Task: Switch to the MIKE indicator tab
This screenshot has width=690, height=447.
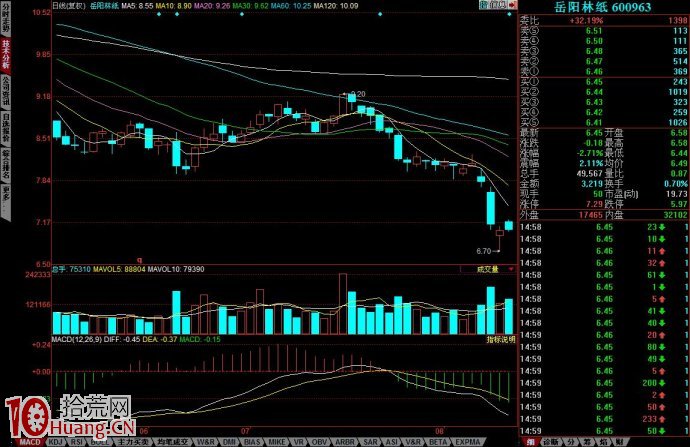Action: click(277, 442)
